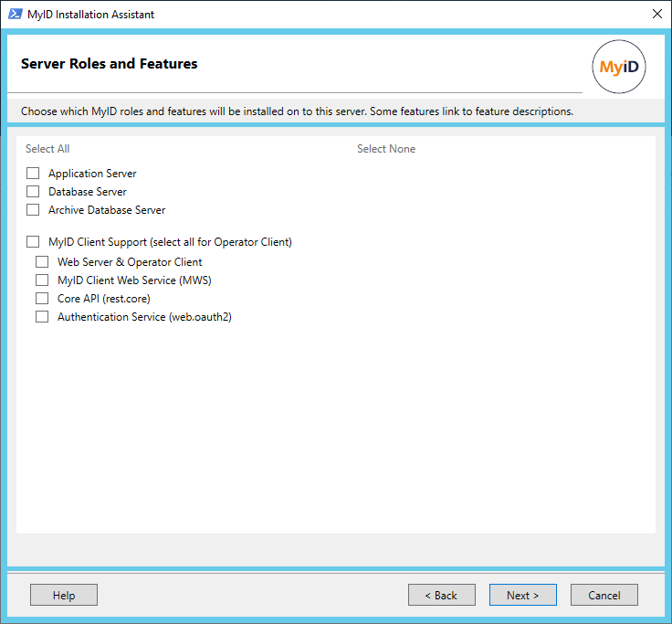
Task: Click the Core API (rest.core) label
Action: [104, 299]
